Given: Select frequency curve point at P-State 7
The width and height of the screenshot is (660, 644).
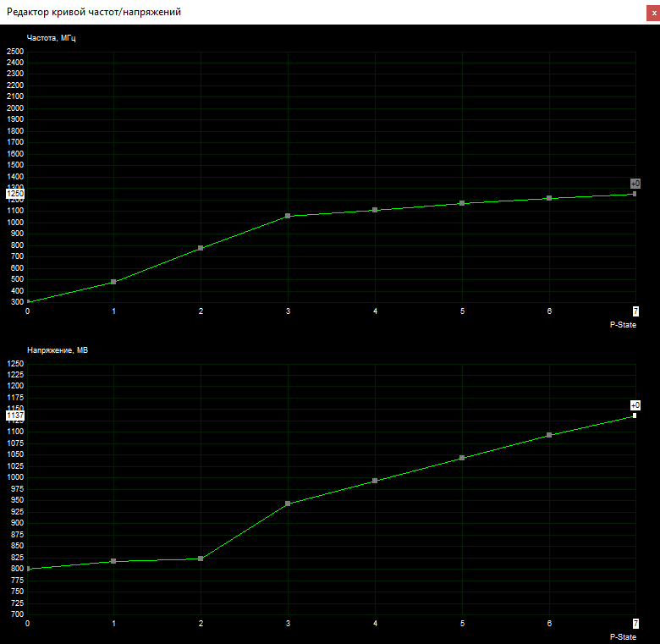Looking at the screenshot, I should tap(635, 194).
